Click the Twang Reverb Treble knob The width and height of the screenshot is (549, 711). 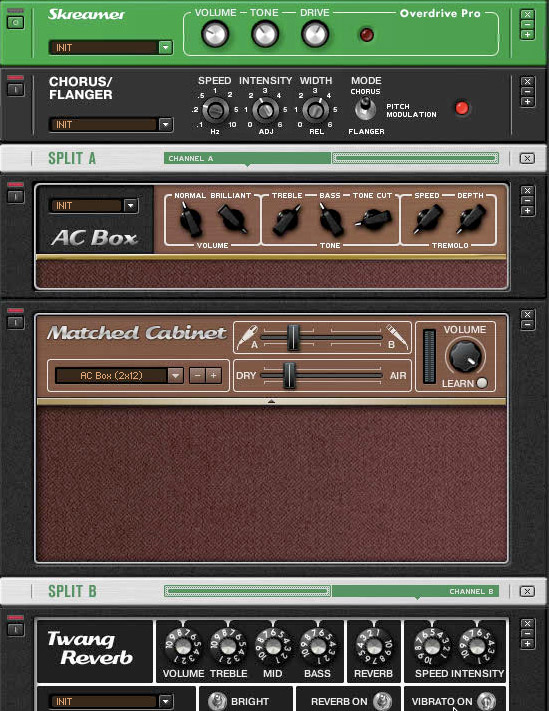228,645
